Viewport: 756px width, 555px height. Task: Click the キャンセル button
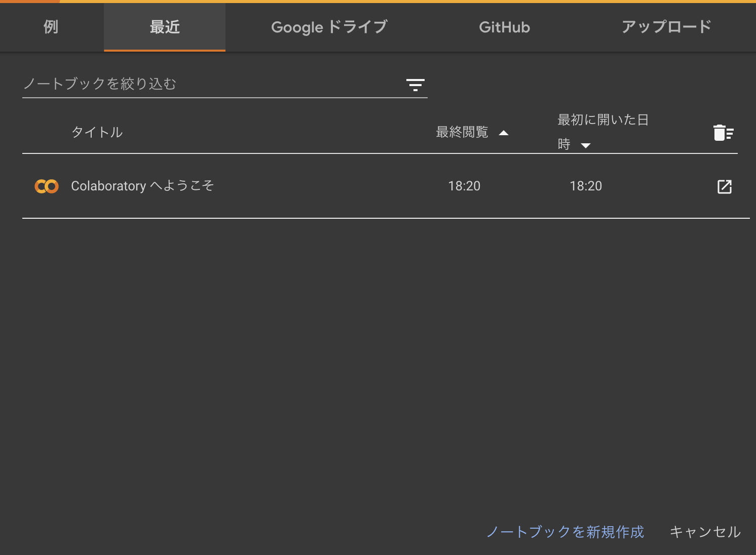(705, 532)
